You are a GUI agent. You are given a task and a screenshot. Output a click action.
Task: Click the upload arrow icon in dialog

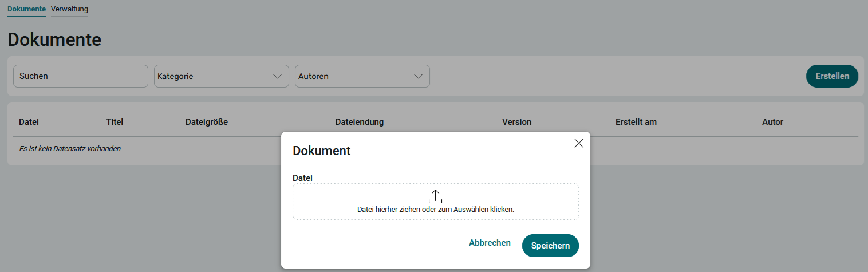click(435, 196)
